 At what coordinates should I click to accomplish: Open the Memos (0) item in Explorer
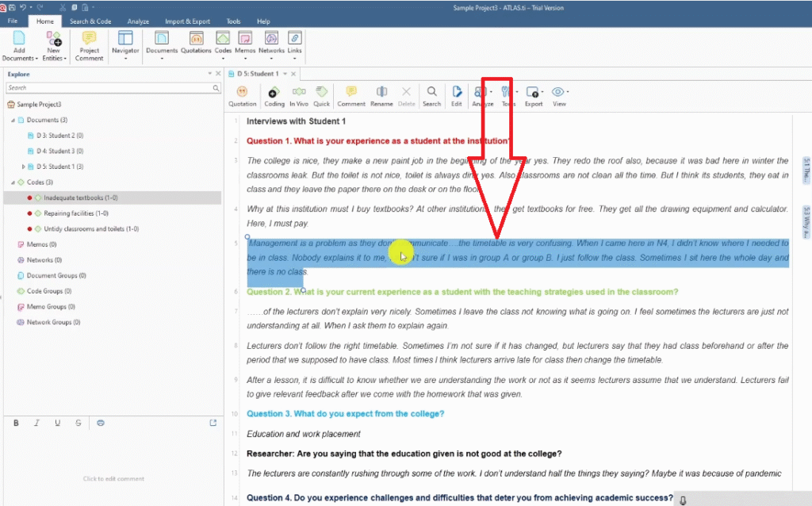(42, 244)
